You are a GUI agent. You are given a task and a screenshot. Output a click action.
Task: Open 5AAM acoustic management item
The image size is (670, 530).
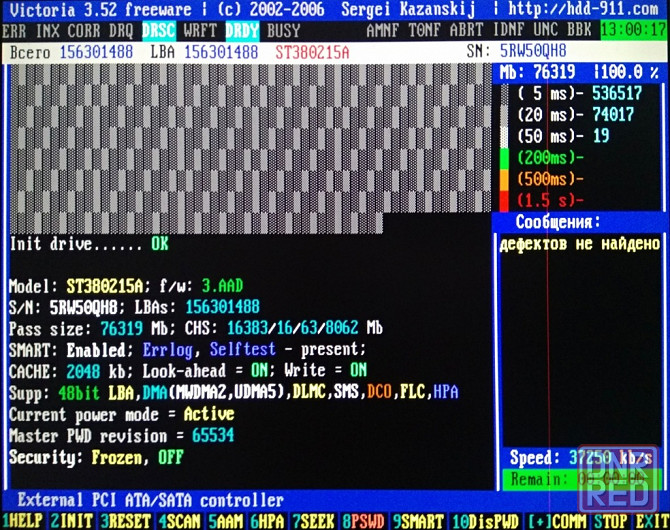click(x=226, y=521)
